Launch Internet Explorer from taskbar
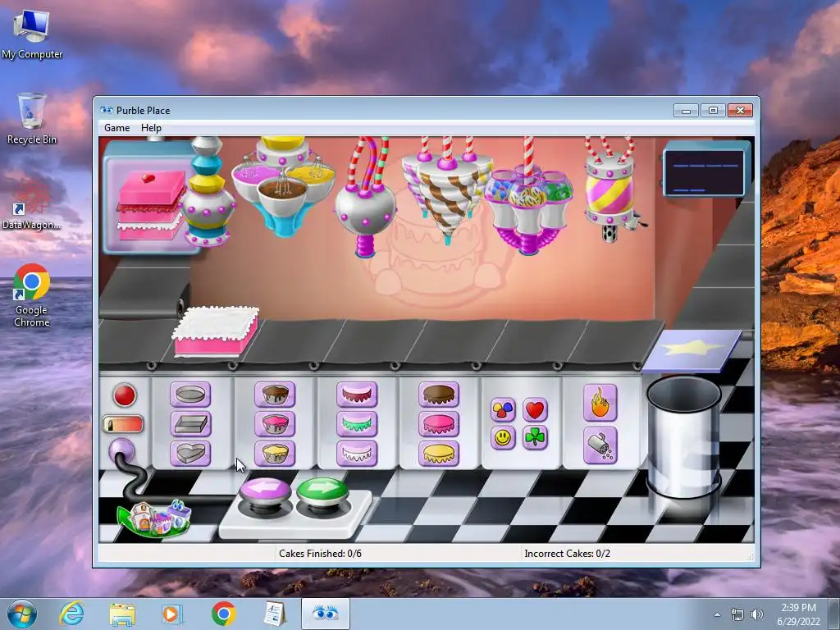840x630 pixels. pos(72,614)
